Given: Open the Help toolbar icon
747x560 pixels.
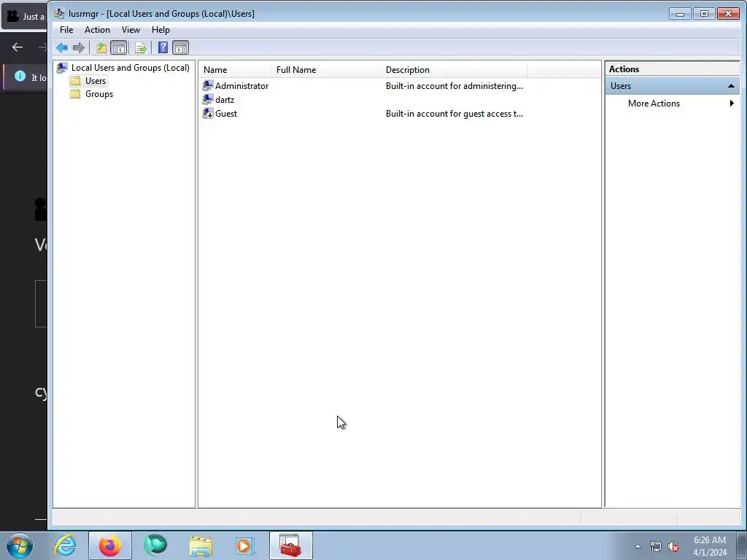Looking at the screenshot, I should pos(163,47).
